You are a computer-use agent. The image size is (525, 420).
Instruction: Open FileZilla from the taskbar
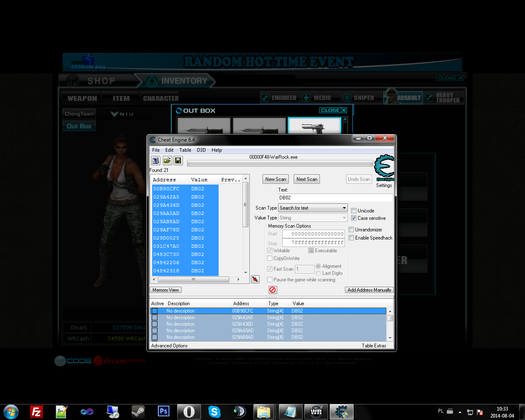pyautogui.click(x=37, y=411)
